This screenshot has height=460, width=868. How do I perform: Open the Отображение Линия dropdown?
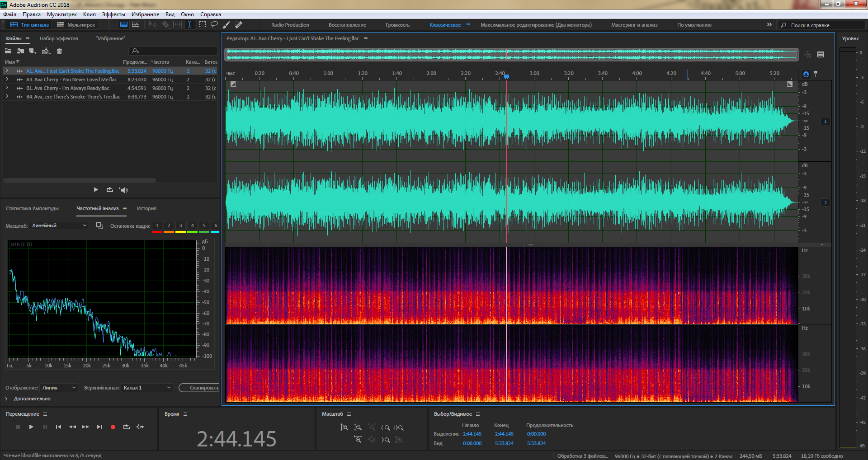click(59, 388)
